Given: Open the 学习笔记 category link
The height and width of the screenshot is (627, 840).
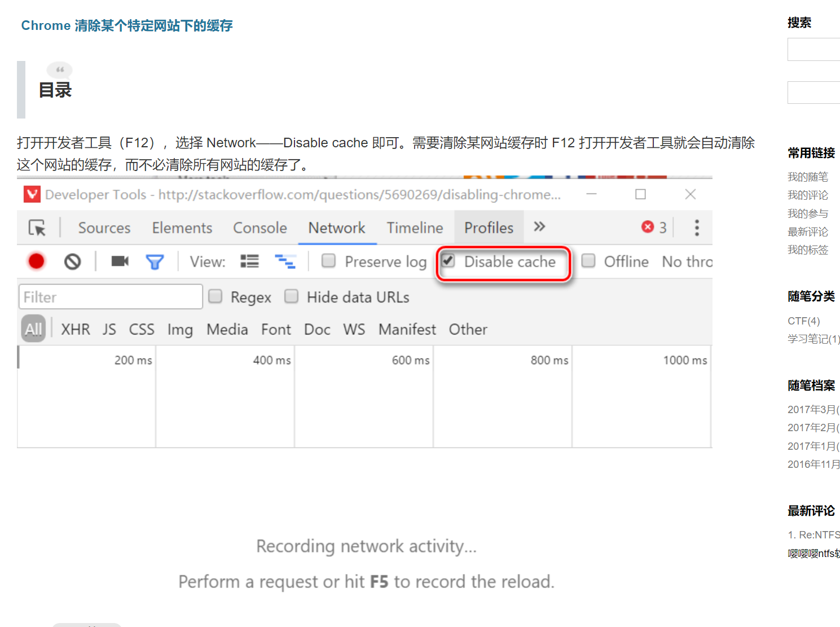Looking at the screenshot, I should click(813, 339).
